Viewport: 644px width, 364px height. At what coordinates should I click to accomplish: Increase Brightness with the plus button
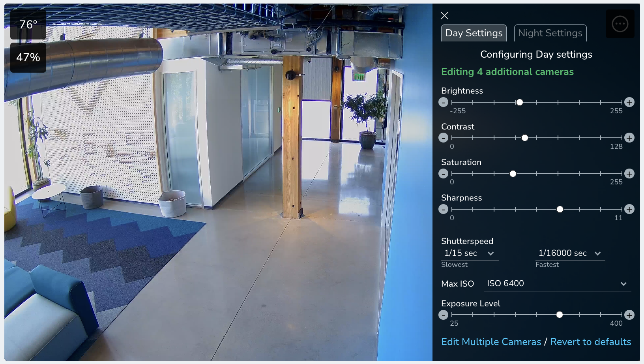(x=629, y=102)
